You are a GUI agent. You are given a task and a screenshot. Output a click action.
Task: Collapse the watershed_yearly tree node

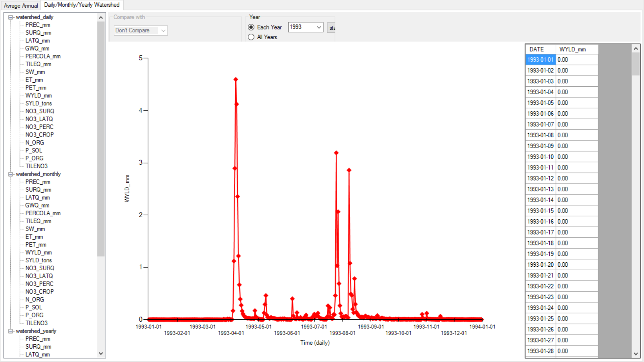point(11,331)
